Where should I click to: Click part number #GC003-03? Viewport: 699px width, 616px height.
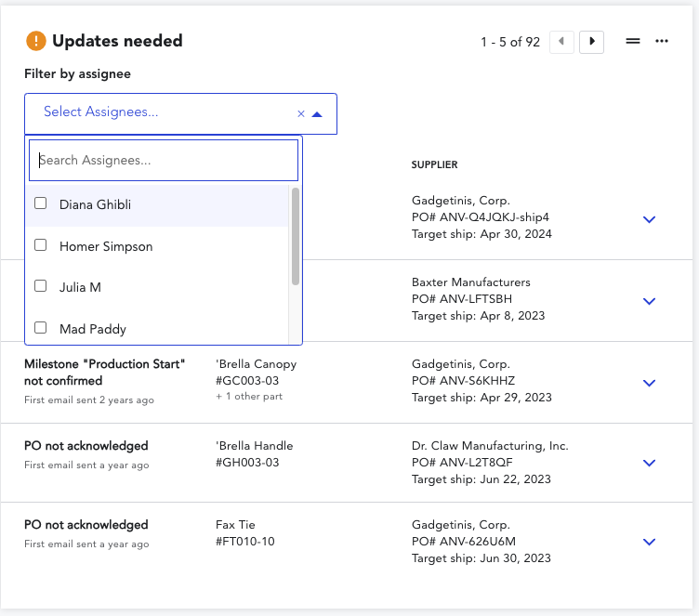[x=247, y=381]
